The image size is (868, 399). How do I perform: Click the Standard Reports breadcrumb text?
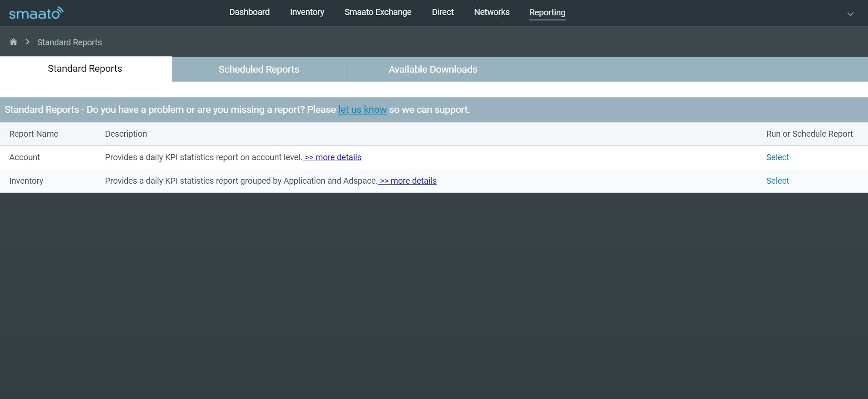(70, 42)
